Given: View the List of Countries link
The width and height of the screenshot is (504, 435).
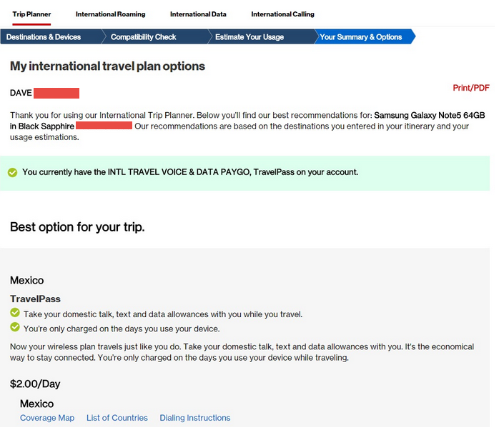Looking at the screenshot, I should [117, 418].
